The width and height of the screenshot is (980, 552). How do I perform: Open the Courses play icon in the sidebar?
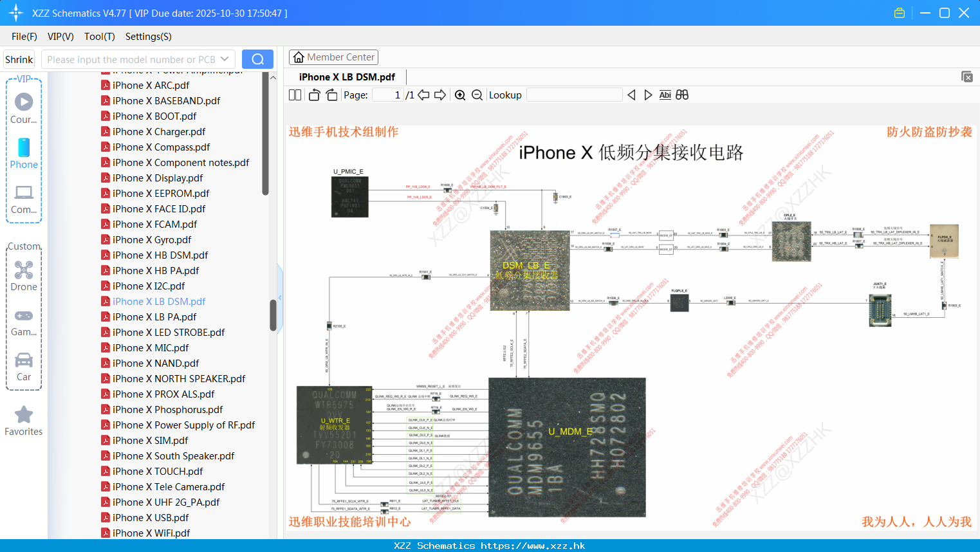pyautogui.click(x=24, y=102)
